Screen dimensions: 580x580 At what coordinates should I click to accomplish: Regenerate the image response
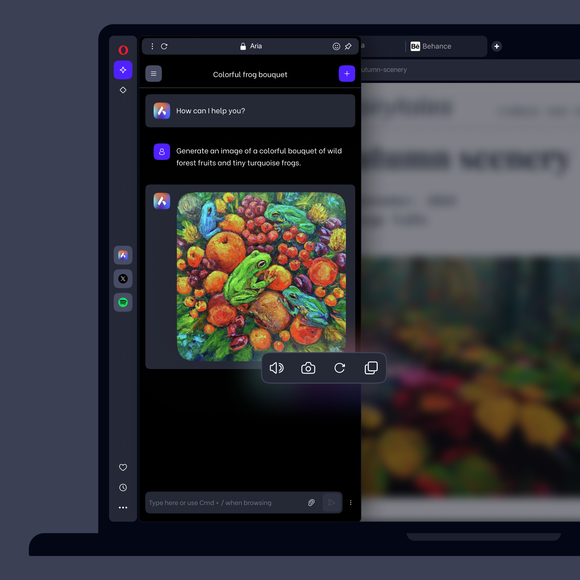[x=340, y=368]
